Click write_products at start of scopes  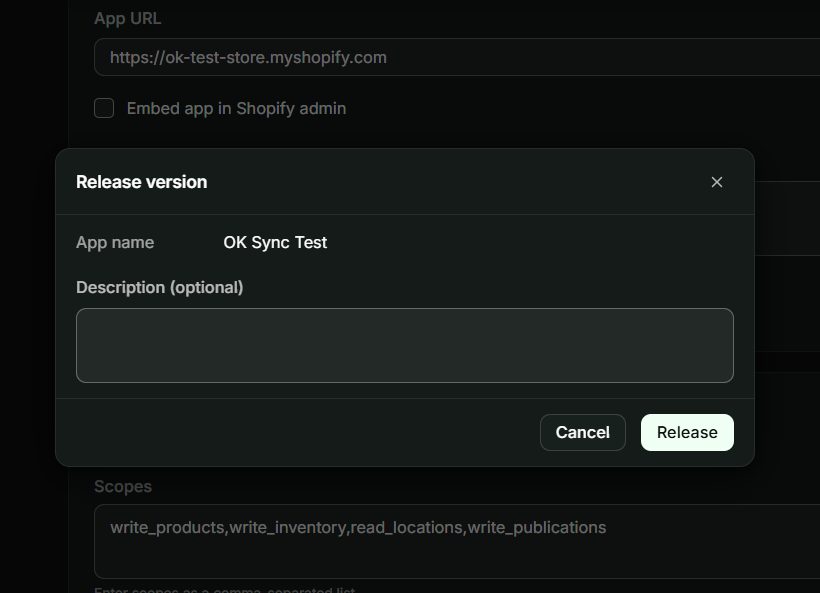167,527
